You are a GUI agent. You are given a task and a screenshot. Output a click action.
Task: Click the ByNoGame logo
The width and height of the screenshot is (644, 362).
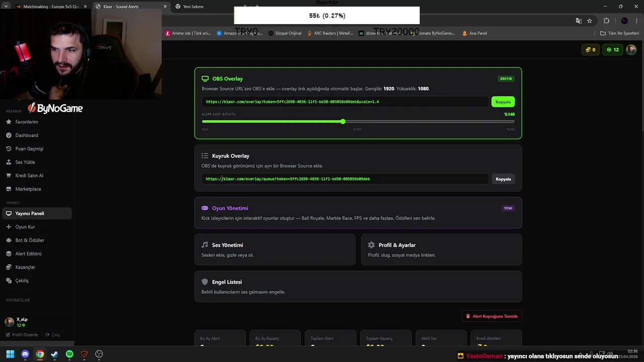tap(55, 108)
